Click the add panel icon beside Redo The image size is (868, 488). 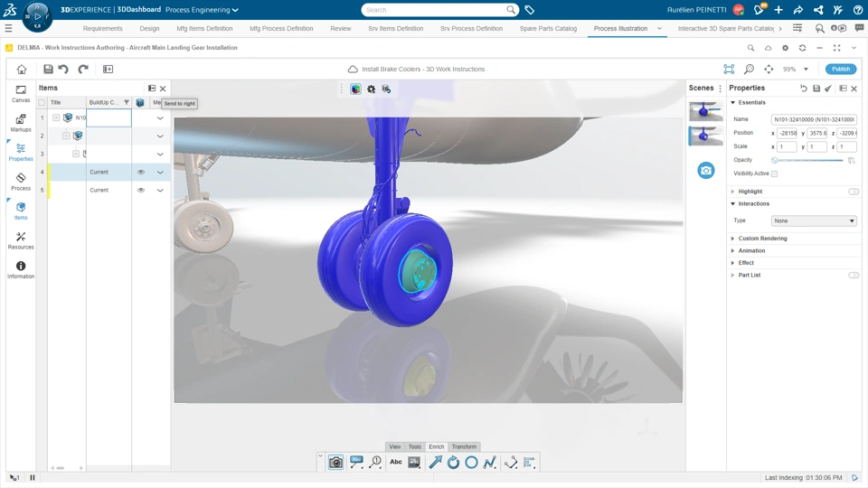click(x=108, y=70)
